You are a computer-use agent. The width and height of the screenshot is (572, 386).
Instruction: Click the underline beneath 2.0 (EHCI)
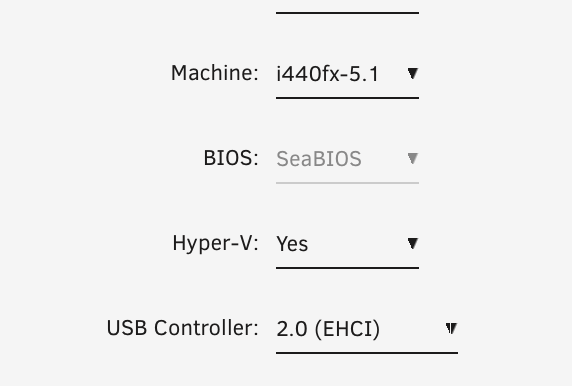point(367,352)
